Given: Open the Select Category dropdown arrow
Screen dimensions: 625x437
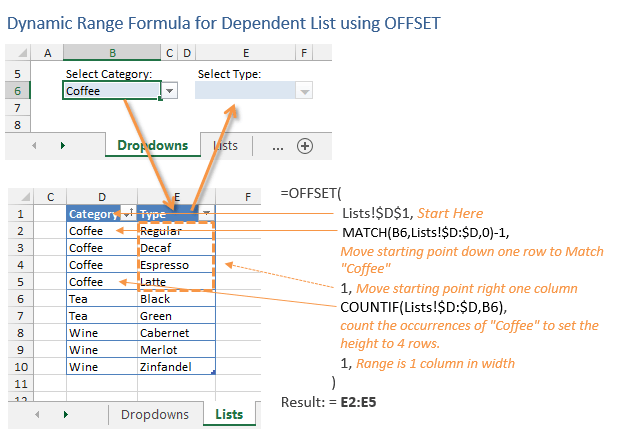Looking at the screenshot, I should click(169, 91).
